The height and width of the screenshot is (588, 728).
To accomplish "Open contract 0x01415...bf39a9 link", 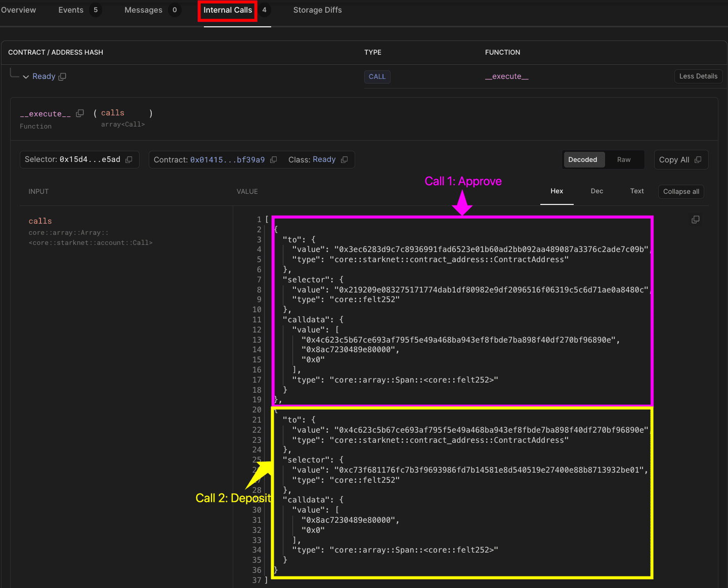I will pos(227,160).
